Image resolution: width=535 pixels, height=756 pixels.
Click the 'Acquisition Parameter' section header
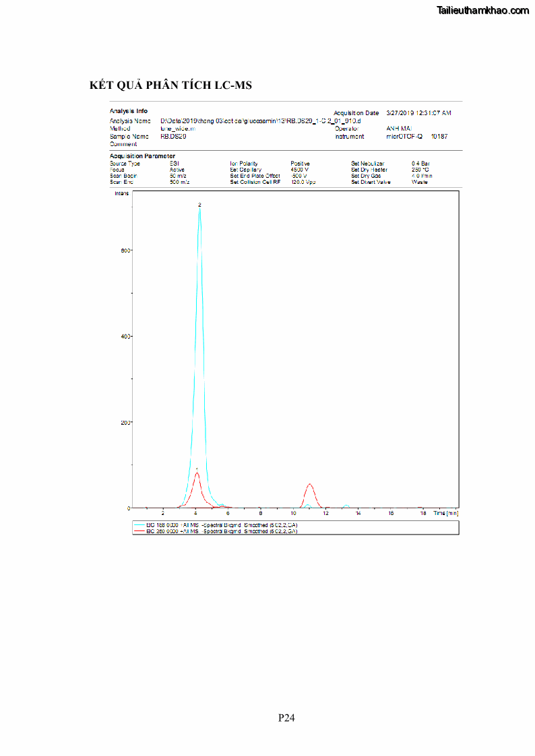point(142,156)
